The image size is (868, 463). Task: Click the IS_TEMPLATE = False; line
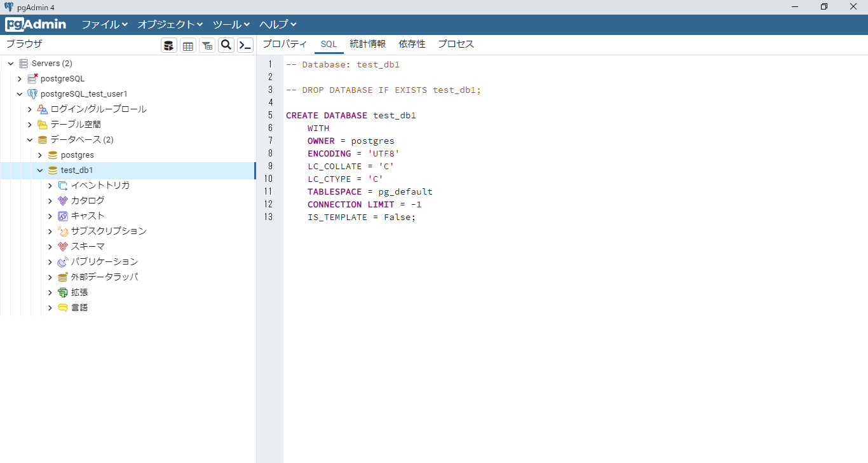tap(362, 217)
